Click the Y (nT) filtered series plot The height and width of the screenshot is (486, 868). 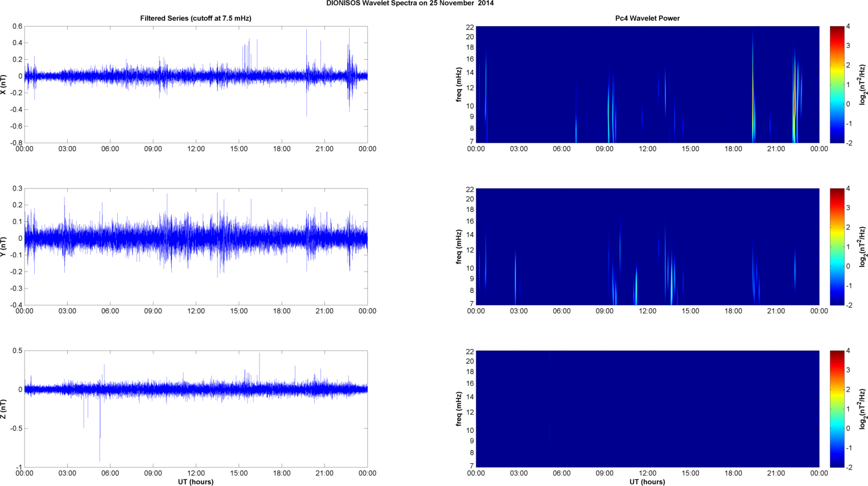196,246
